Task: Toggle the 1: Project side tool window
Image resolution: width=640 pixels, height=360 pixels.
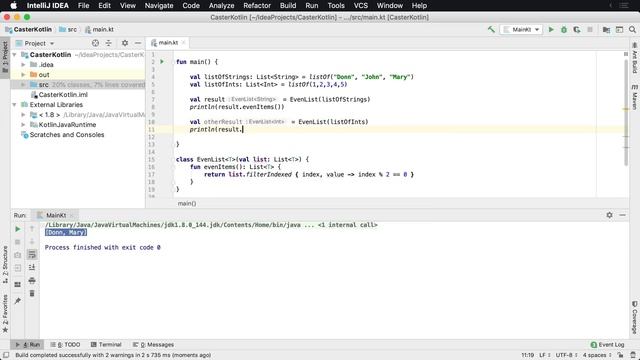Action: [5, 57]
